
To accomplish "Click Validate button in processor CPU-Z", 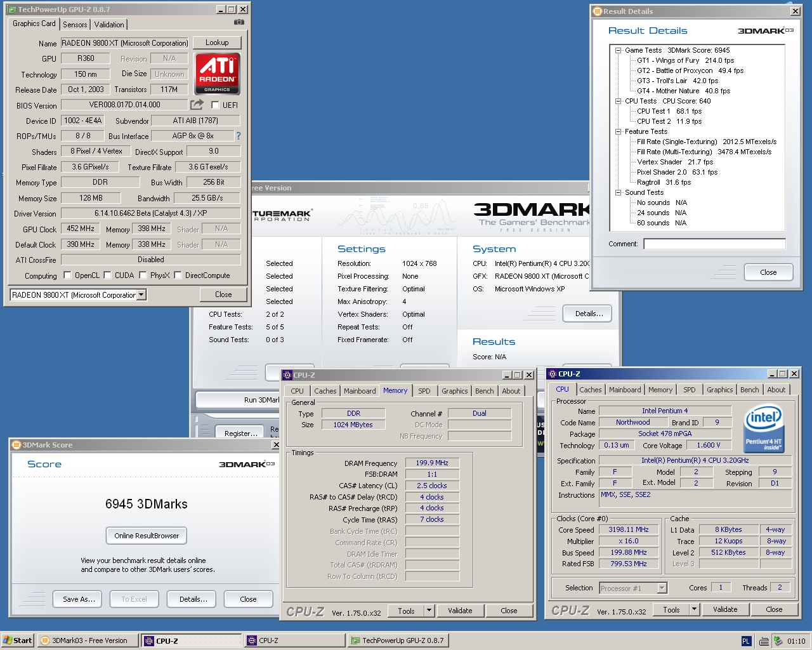I will 725,609.
